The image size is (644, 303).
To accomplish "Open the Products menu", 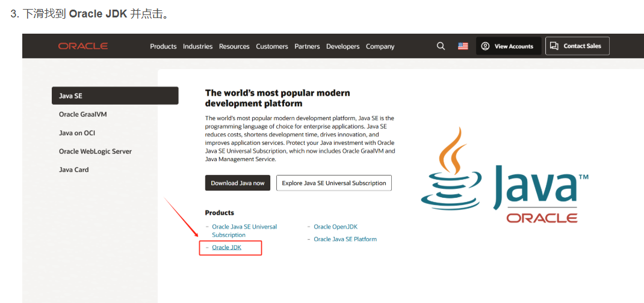I will (163, 46).
